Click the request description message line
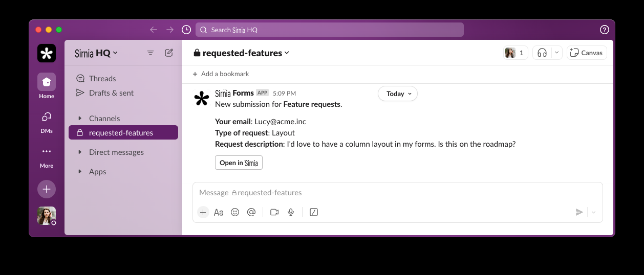644x275 pixels. [366, 144]
